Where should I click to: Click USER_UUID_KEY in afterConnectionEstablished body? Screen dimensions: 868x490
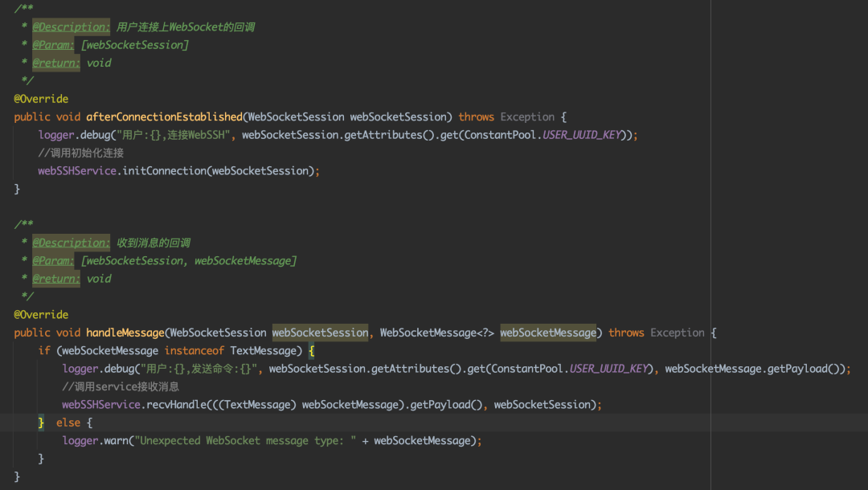click(x=581, y=135)
